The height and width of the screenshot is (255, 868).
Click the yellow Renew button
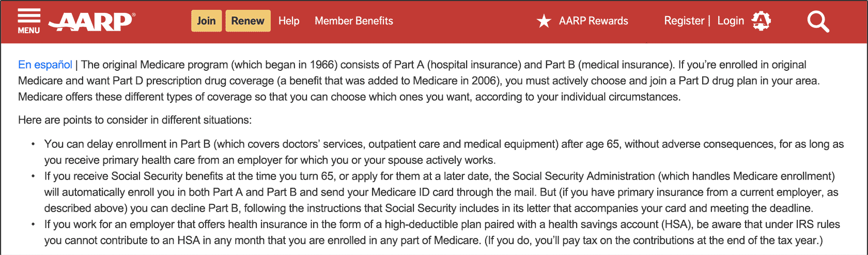tap(248, 21)
